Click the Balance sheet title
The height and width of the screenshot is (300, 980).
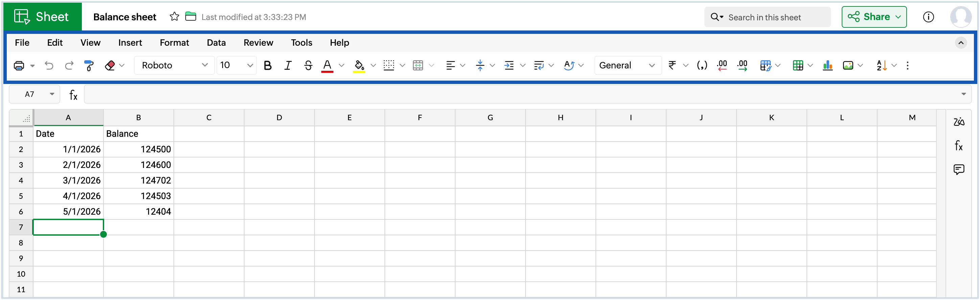(x=125, y=17)
